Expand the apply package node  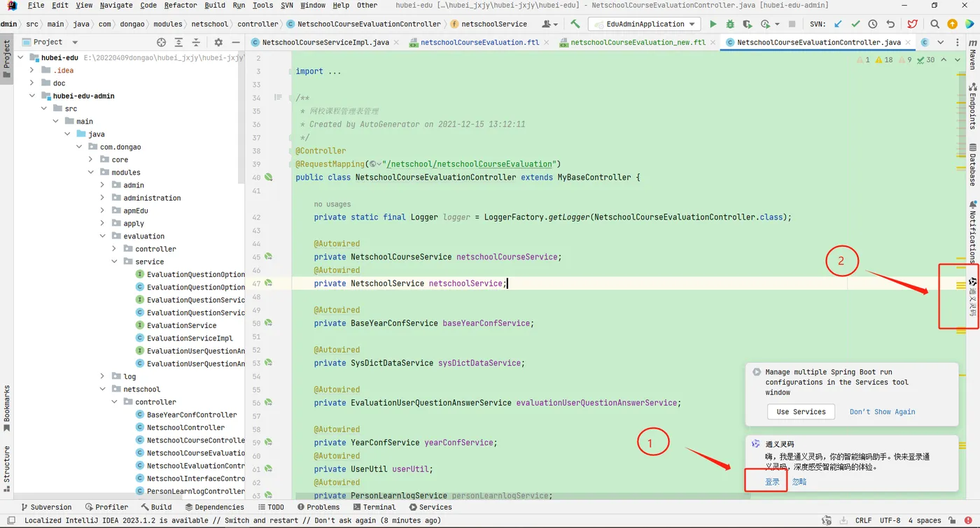coord(102,223)
